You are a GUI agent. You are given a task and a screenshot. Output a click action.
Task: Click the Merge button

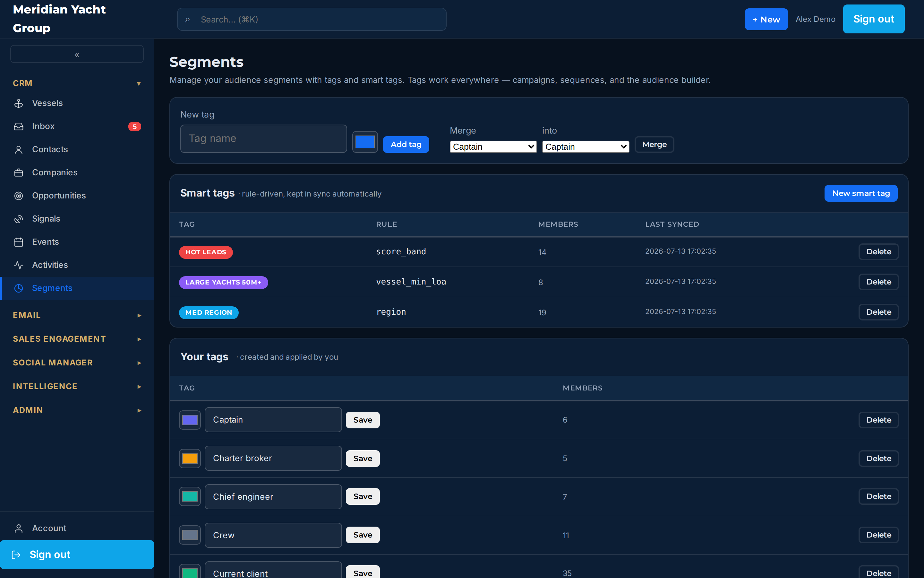click(x=654, y=144)
